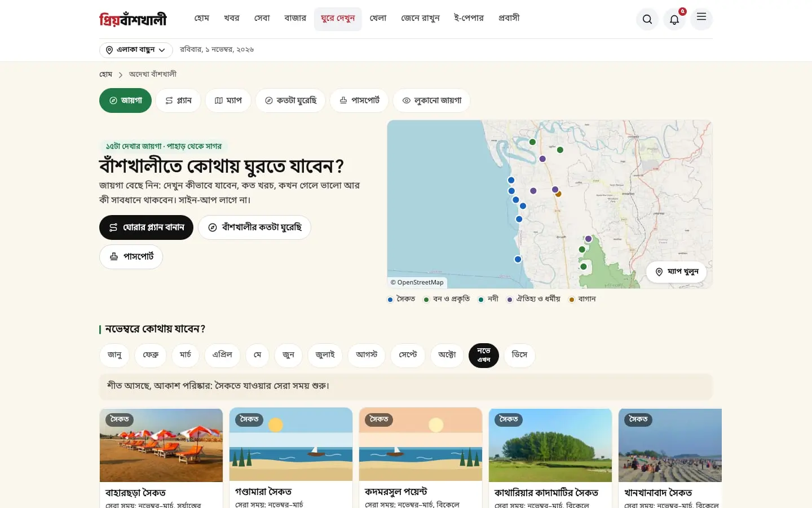This screenshot has width=812, height=508.
Task: Open the notifications bell icon
Action: [x=674, y=19]
